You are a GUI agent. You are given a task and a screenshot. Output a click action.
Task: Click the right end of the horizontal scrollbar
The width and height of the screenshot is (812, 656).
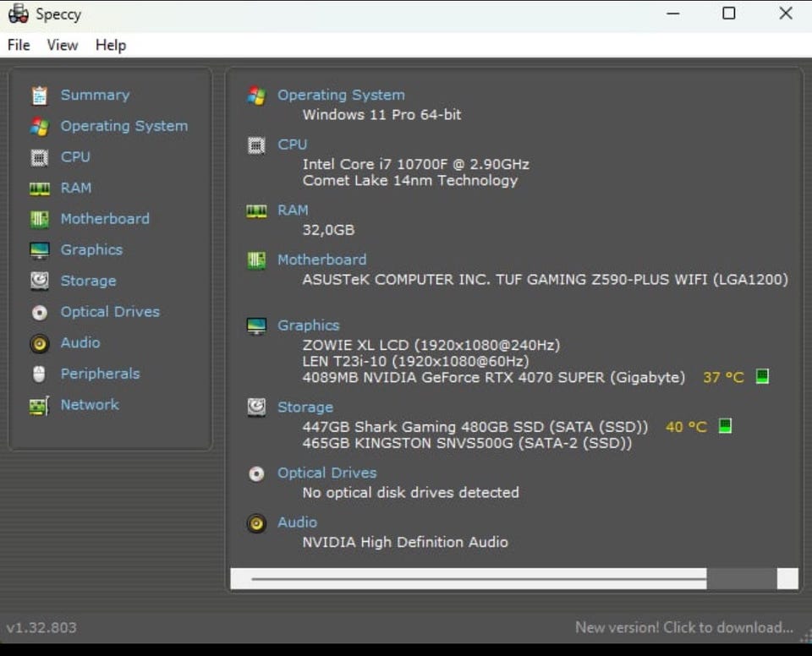tap(787, 579)
